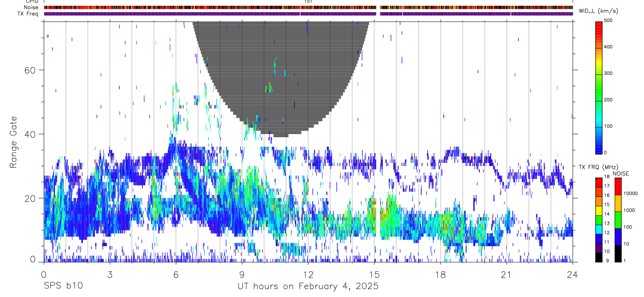Click the '14' label on the TX FRQ scale

click(x=607, y=214)
